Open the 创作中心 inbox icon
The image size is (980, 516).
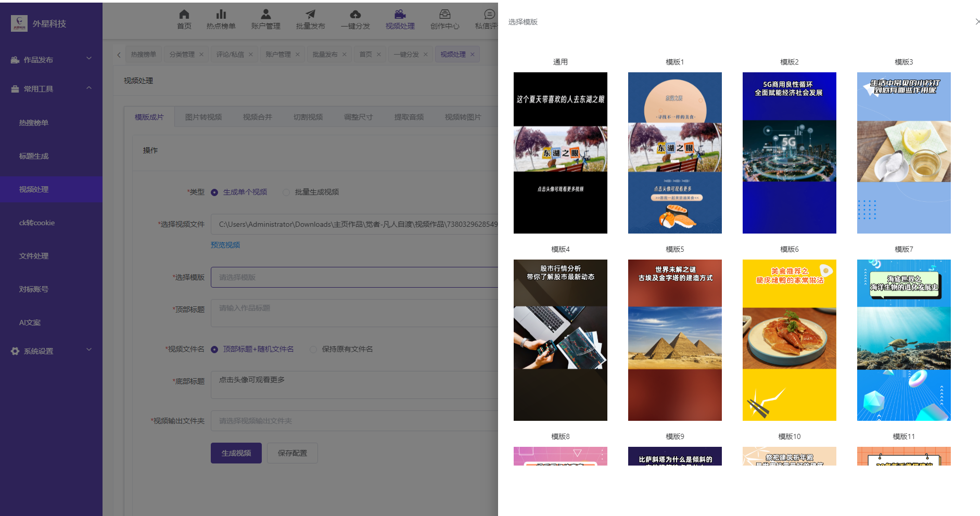445,15
